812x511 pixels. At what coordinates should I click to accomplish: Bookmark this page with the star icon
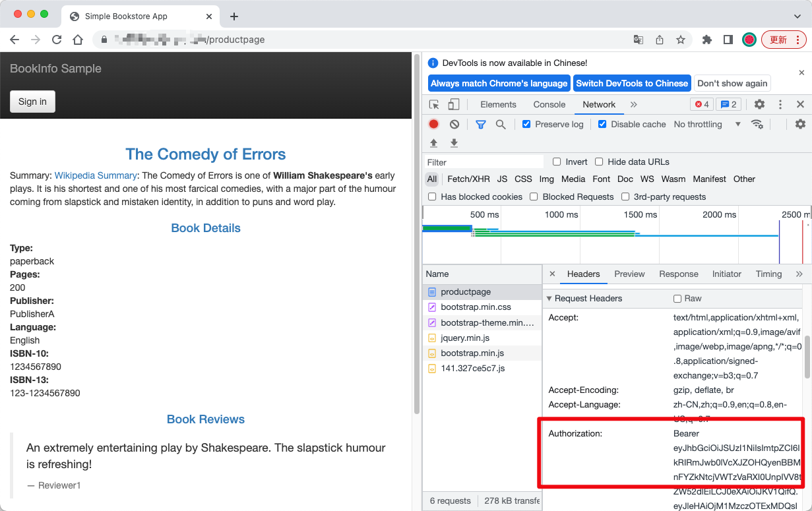pos(681,40)
